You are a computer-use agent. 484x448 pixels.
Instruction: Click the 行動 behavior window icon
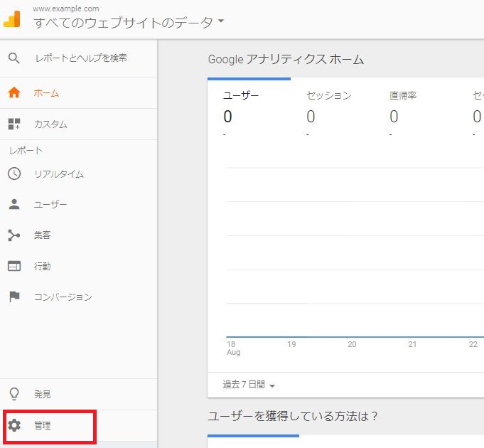(14, 266)
